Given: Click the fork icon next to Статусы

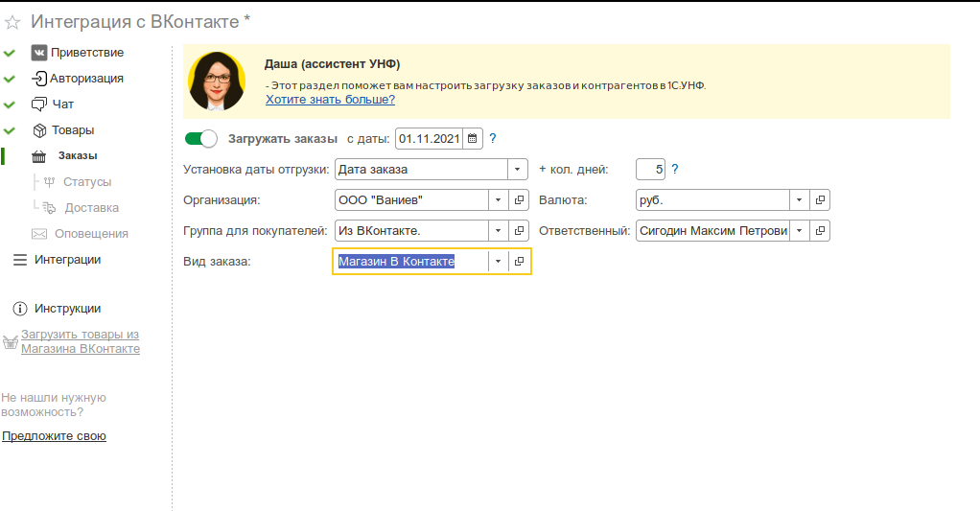Looking at the screenshot, I should coord(49,182).
